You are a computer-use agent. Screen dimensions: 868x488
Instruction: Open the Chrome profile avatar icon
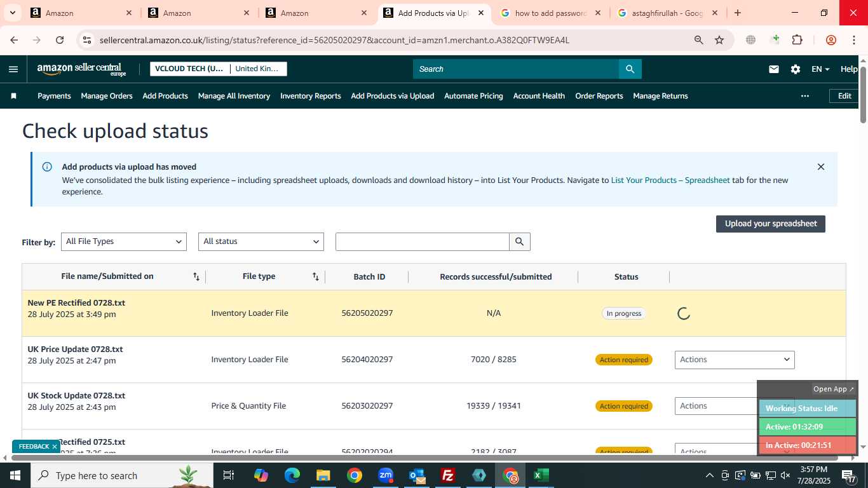pyautogui.click(x=831, y=40)
